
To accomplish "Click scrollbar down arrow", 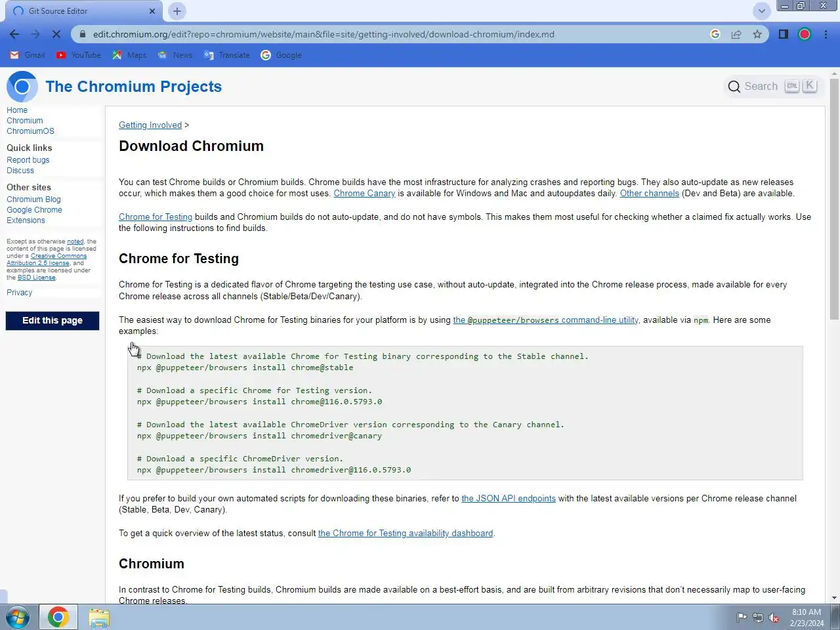I will click(834, 598).
